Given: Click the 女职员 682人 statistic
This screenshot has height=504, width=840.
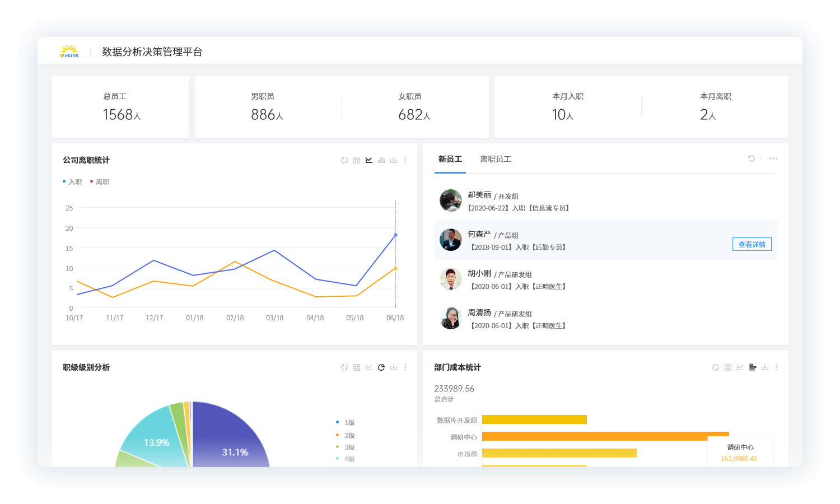Looking at the screenshot, I should [414, 107].
